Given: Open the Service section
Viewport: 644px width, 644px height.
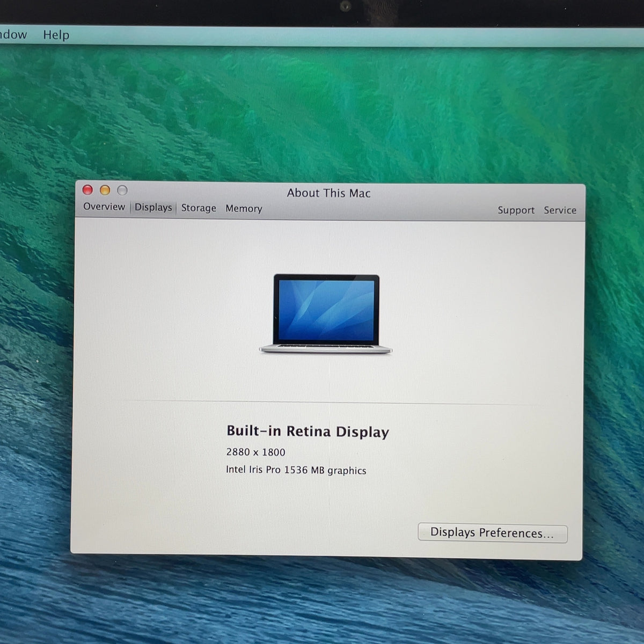Looking at the screenshot, I should click(560, 210).
